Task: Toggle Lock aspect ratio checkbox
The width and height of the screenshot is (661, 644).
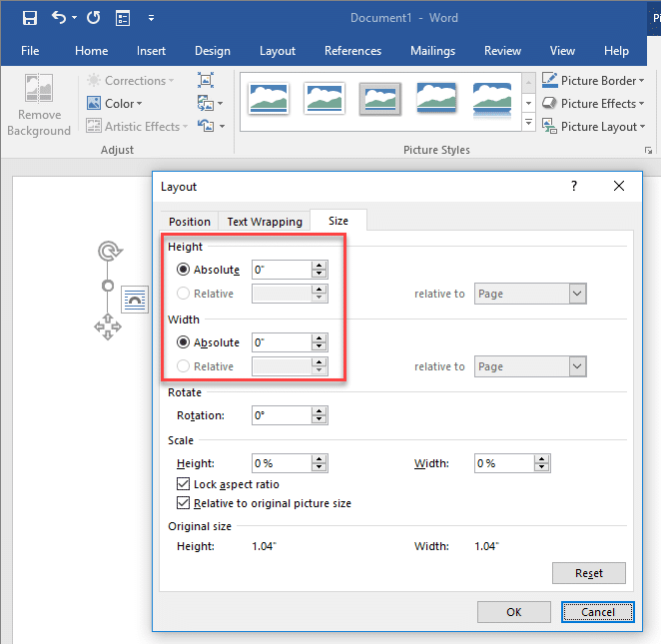Action: click(183, 484)
